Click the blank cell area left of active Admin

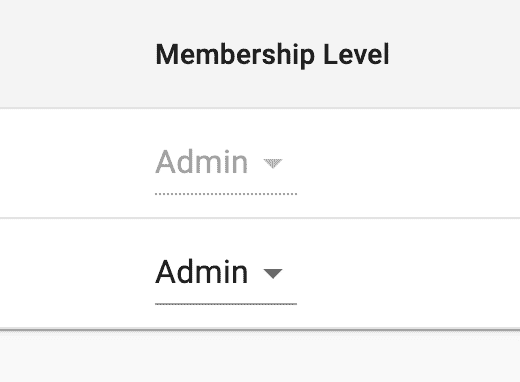(x=77, y=273)
